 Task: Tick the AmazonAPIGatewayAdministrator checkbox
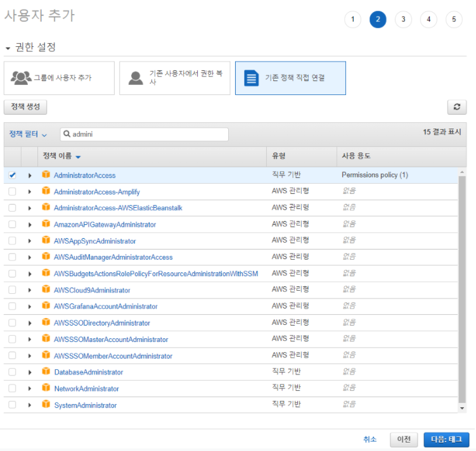tap(12, 224)
